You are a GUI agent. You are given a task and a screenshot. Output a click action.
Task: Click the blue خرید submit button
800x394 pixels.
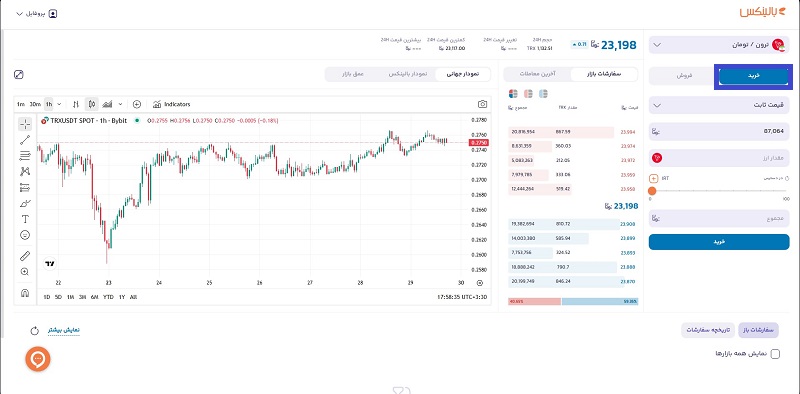click(719, 242)
